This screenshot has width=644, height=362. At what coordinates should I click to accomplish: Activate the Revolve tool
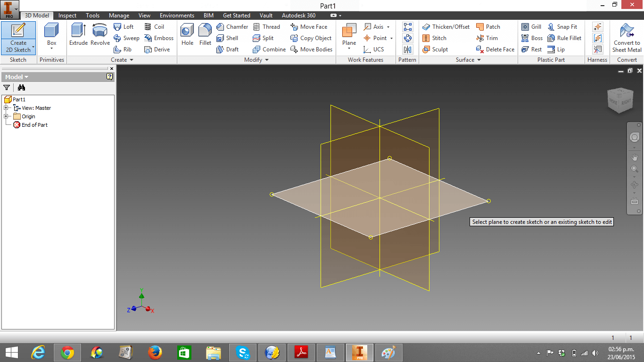pyautogui.click(x=100, y=34)
